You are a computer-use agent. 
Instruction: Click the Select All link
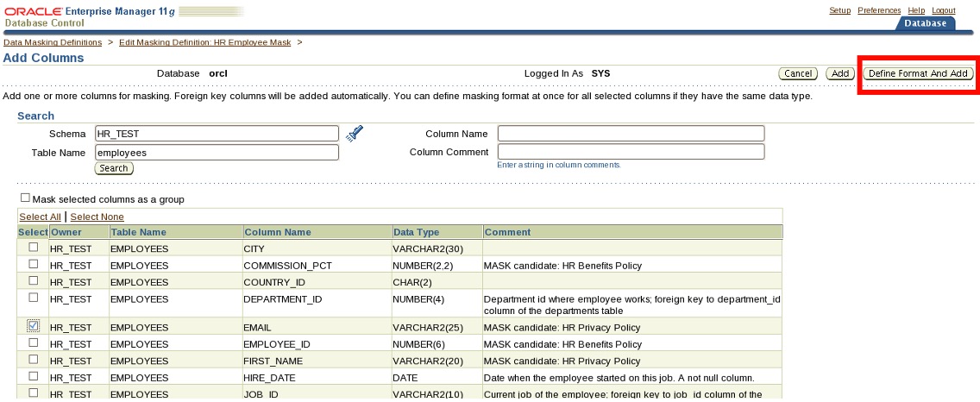[x=40, y=217]
